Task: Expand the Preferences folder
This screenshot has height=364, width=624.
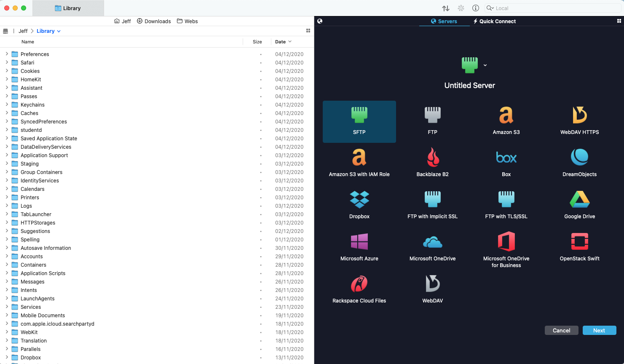Action: click(7, 54)
